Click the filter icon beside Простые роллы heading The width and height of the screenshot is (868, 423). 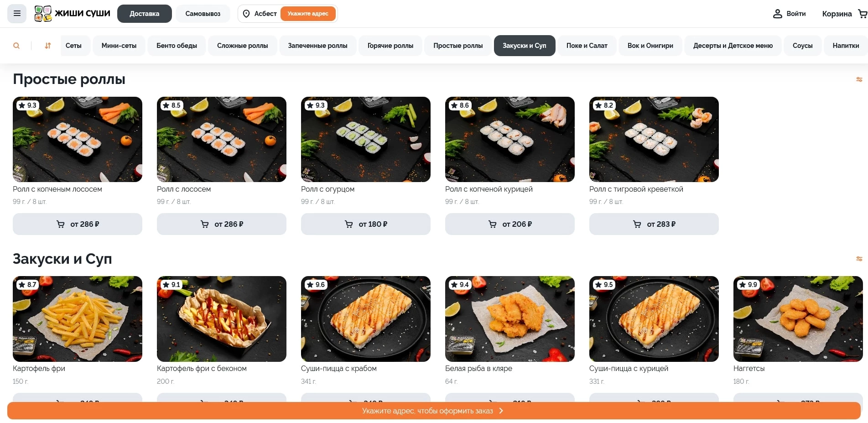859,79
